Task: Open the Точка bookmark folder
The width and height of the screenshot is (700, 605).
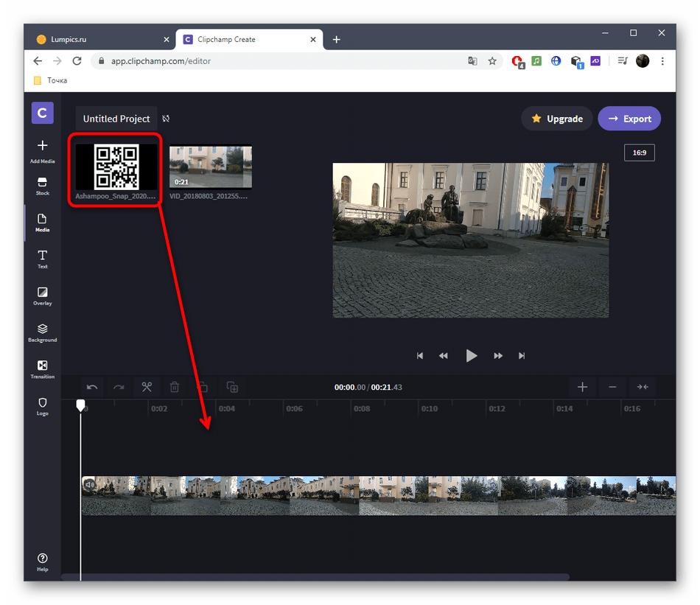Action: [50, 80]
